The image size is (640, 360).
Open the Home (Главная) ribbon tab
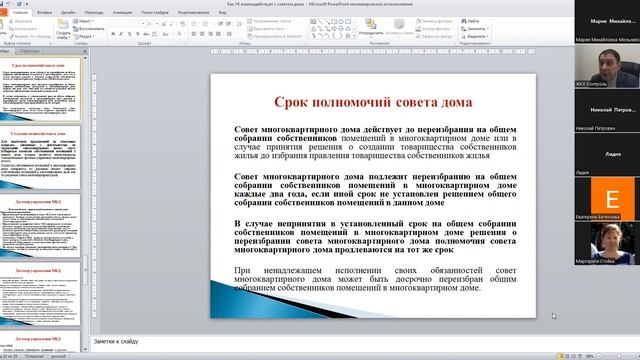(20, 13)
